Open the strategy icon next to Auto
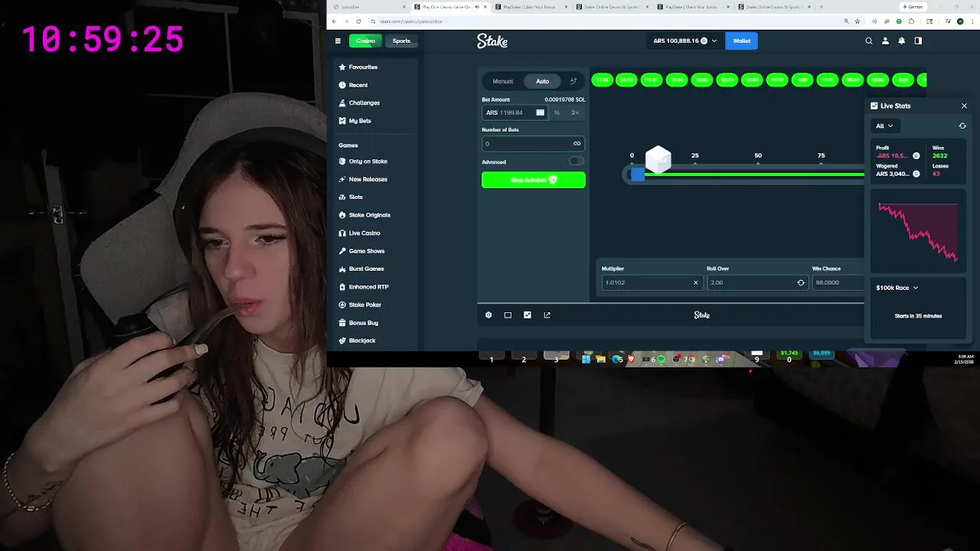This screenshot has height=551, width=980. pos(573,81)
